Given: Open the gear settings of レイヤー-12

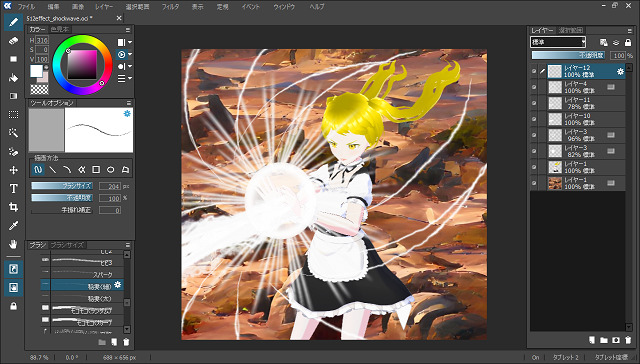Looking at the screenshot, I should point(620,71).
